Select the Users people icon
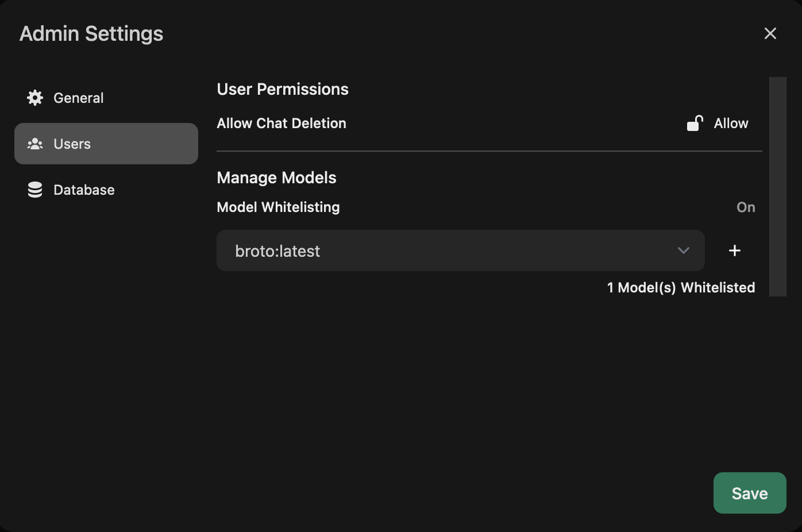The width and height of the screenshot is (802, 532). (x=36, y=144)
